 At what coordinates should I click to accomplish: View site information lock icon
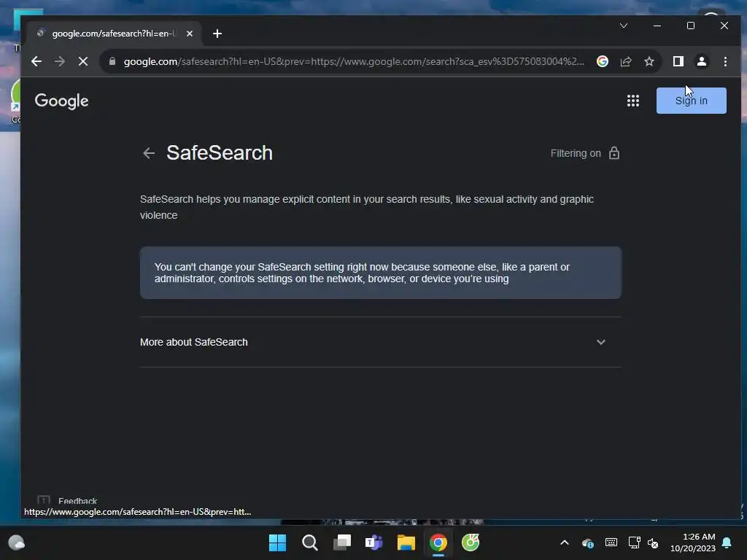click(x=112, y=61)
